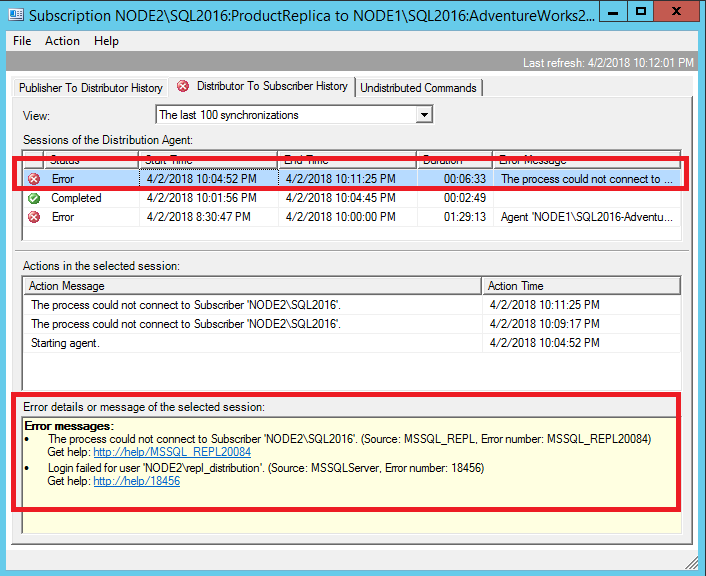This screenshot has height=576, width=706.
Task: Click red error icon on third session row
Action: pos(34,217)
